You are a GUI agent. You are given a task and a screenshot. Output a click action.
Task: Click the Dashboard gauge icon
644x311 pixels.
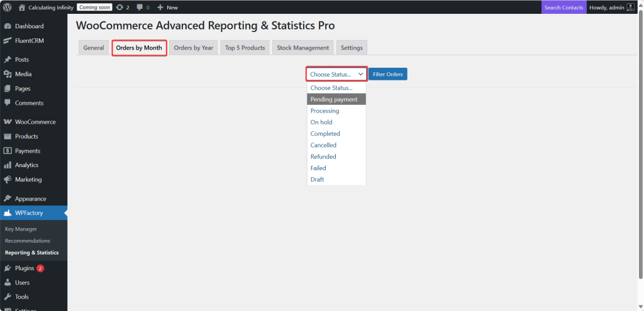(x=8, y=26)
